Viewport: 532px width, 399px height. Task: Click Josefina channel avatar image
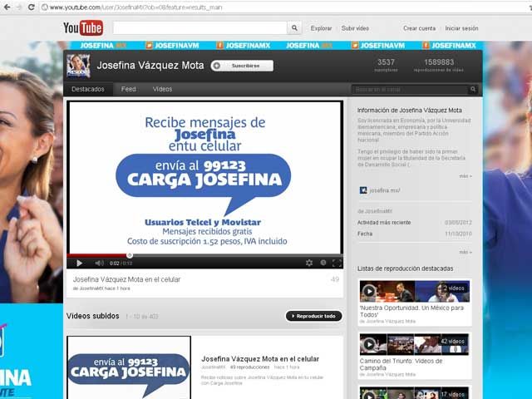(79, 65)
